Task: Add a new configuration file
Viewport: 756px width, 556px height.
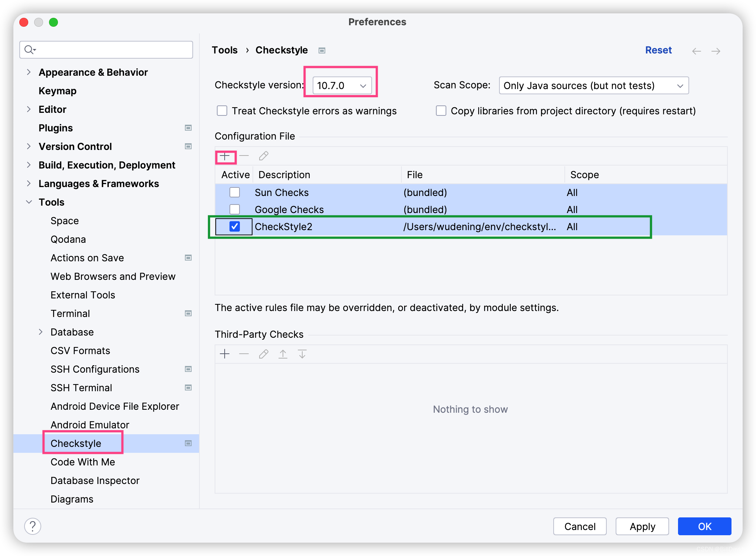Action: [225, 156]
